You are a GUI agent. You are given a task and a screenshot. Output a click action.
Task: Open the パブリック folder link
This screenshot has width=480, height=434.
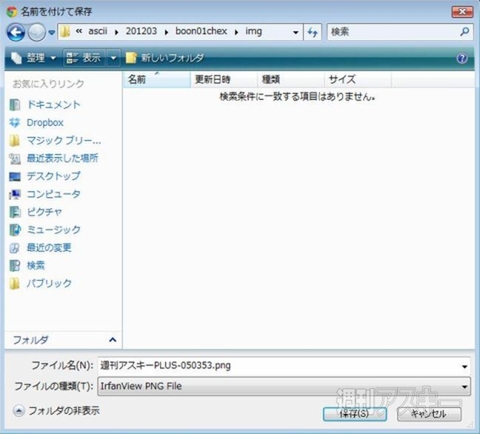click(49, 284)
